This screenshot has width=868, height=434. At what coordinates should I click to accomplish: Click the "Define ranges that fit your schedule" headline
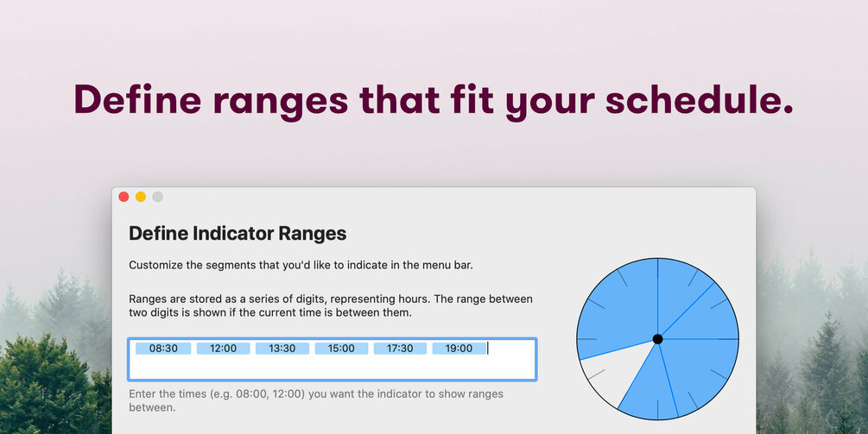click(434, 100)
